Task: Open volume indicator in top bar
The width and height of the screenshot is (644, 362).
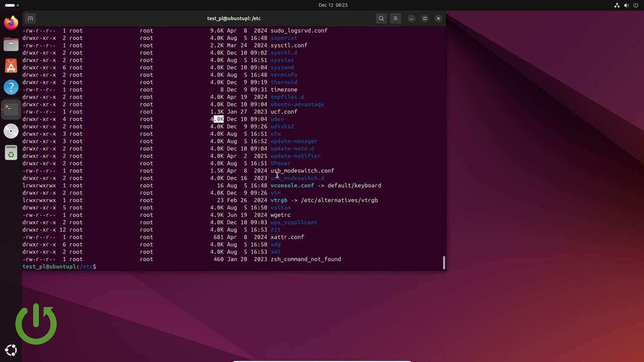Action: point(626,5)
